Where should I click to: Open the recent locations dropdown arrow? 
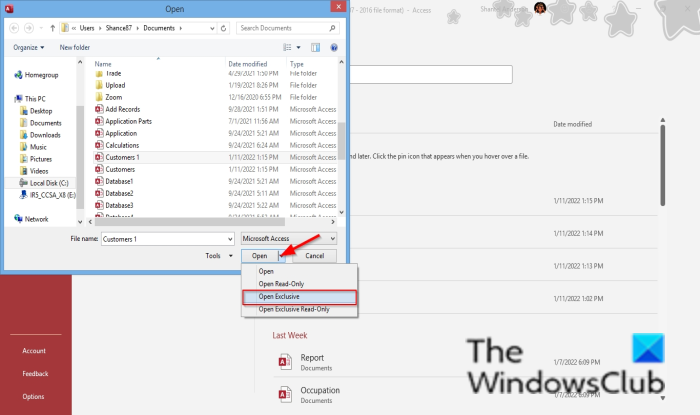coord(41,28)
